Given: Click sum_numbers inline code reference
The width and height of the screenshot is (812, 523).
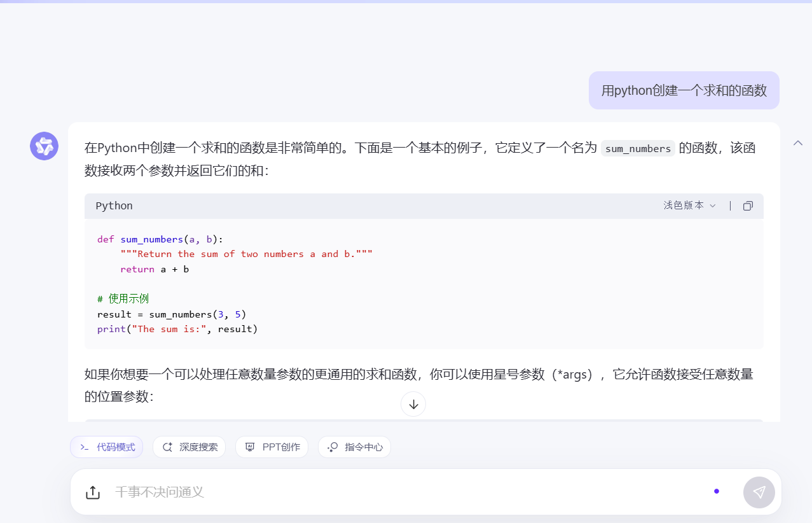Looking at the screenshot, I should pyautogui.click(x=637, y=148).
